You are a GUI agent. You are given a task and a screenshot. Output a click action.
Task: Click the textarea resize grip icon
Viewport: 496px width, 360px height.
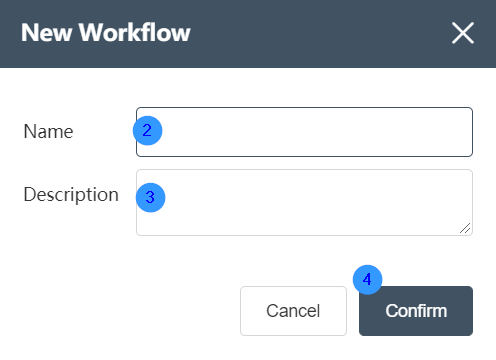[x=465, y=228]
